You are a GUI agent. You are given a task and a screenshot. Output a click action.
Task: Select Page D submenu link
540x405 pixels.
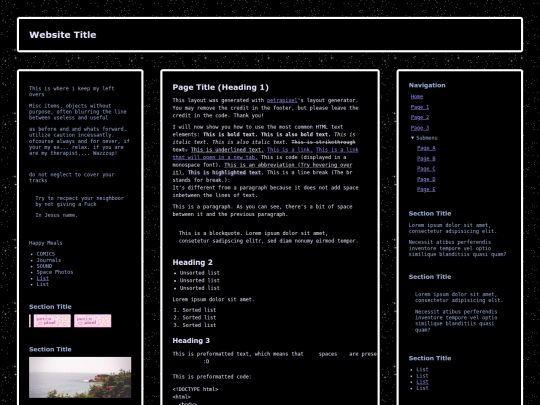pos(426,179)
